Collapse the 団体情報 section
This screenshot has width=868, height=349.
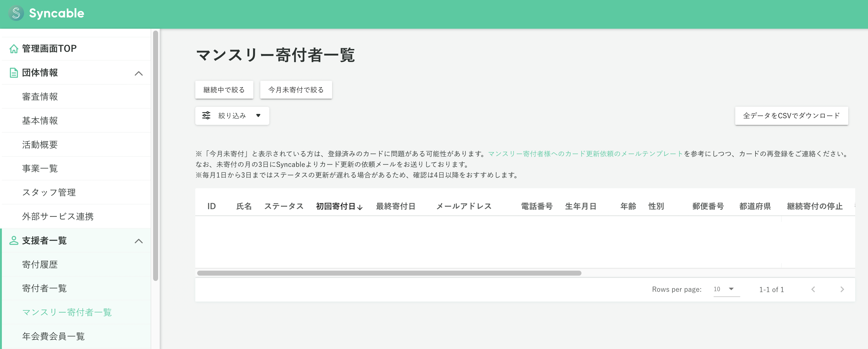click(138, 73)
